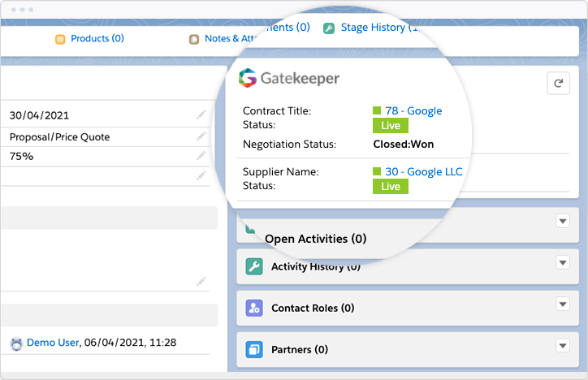Click the Partners blue square icon
Screen dimensions: 588x380
click(x=254, y=350)
